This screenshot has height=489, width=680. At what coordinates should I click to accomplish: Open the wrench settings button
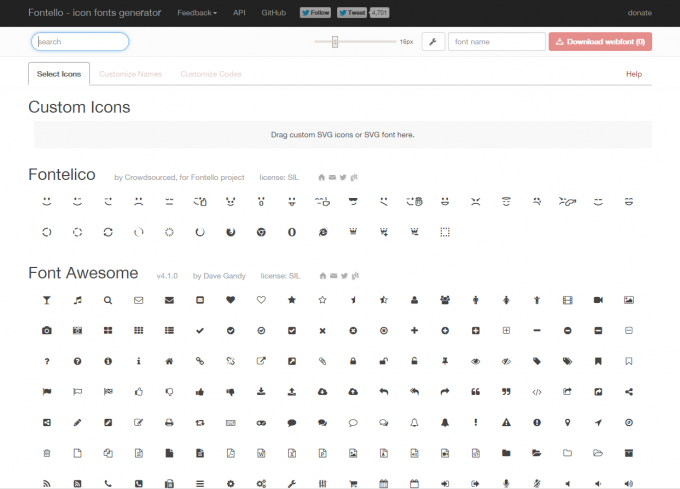pyautogui.click(x=433, y=42)
